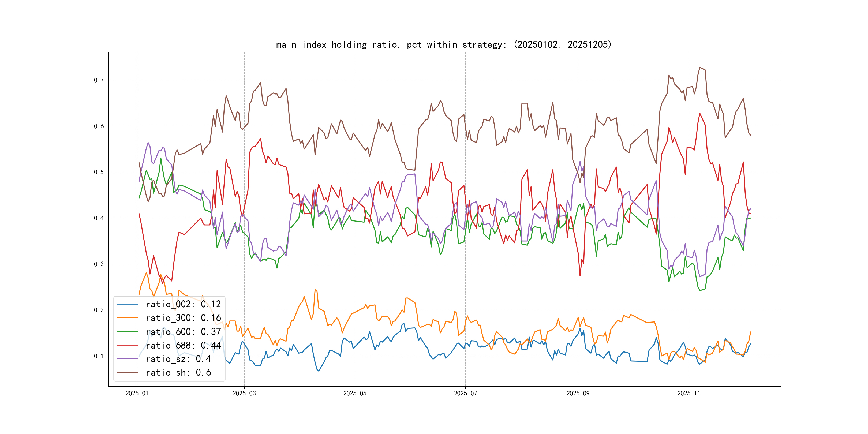Screen dimensions: 868x434
Task: Click the 0.4 y-axis tick label
Action: [x=99, y=218]
